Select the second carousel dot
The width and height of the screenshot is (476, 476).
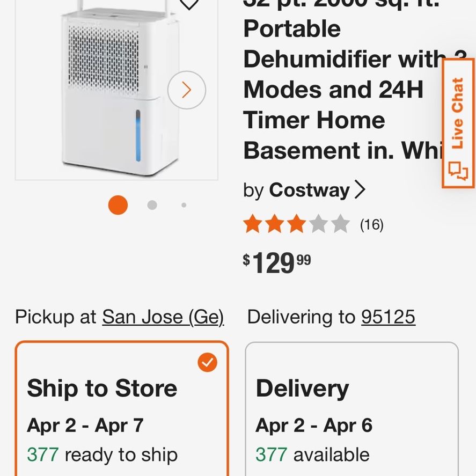(152, 205)
